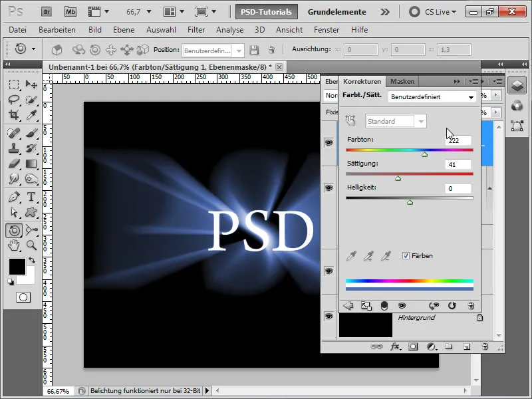Select the Path Selection tool
Screen dimensions: 532x399
click(14, 212)
